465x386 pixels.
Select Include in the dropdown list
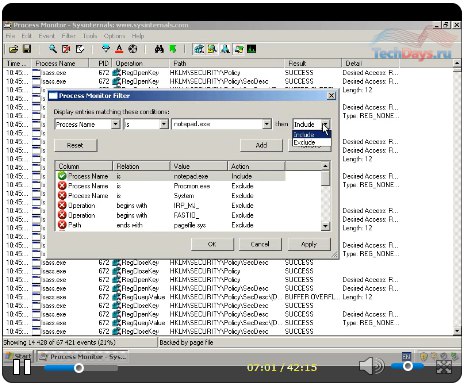pos(311,135)
